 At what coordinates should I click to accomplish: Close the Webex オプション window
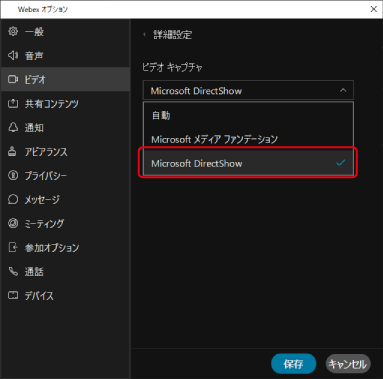pos(374,9)
